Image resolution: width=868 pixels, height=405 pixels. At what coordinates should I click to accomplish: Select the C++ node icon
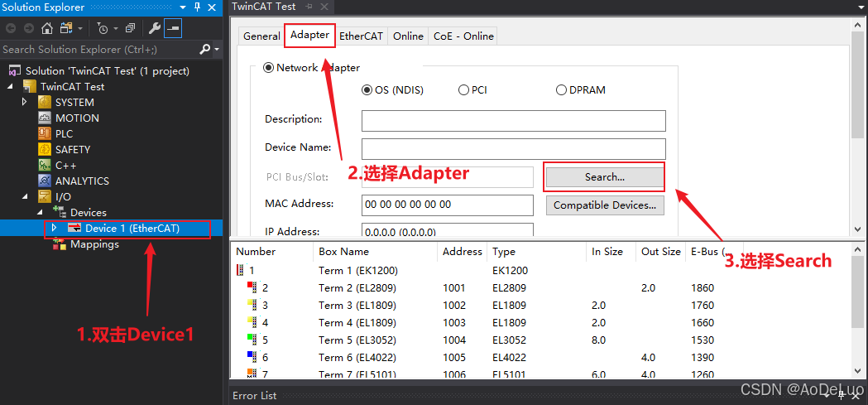click(45, 165)
